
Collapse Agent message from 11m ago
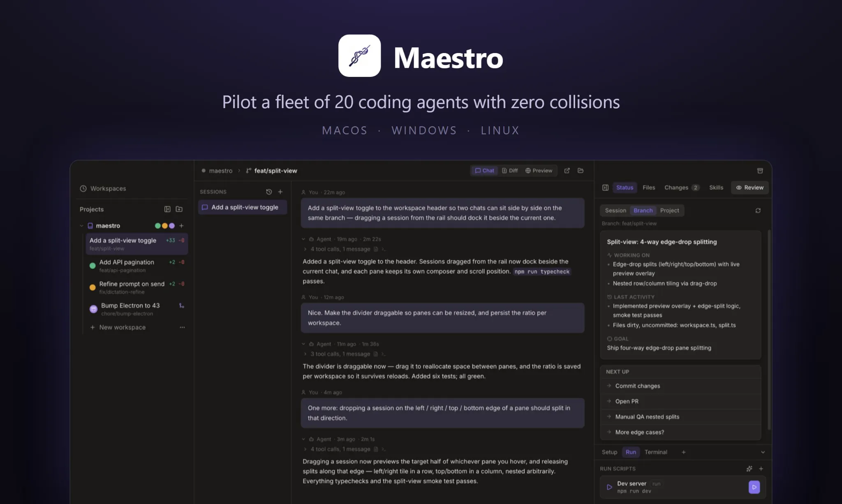(303, 344)
